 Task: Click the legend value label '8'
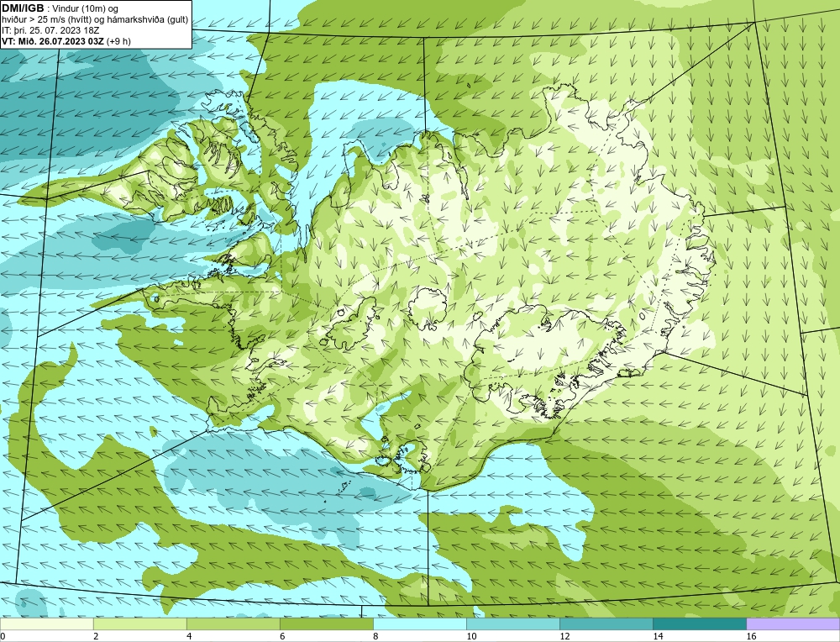click(x=375, y=636)
